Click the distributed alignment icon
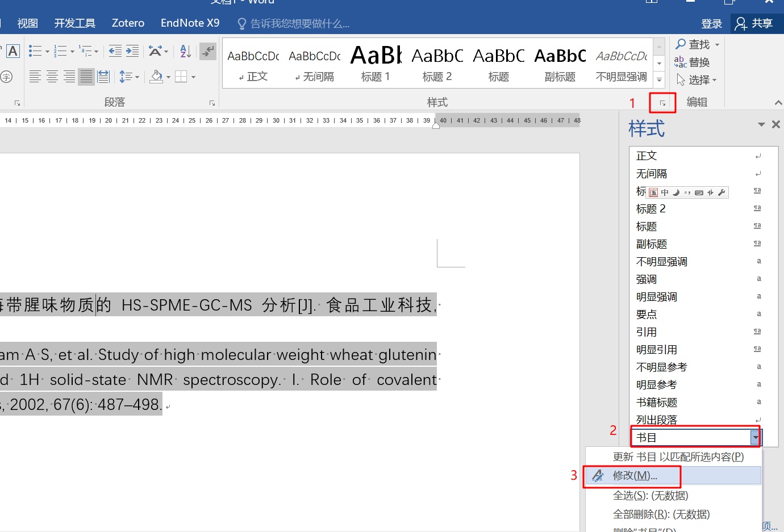 [103, 77]
